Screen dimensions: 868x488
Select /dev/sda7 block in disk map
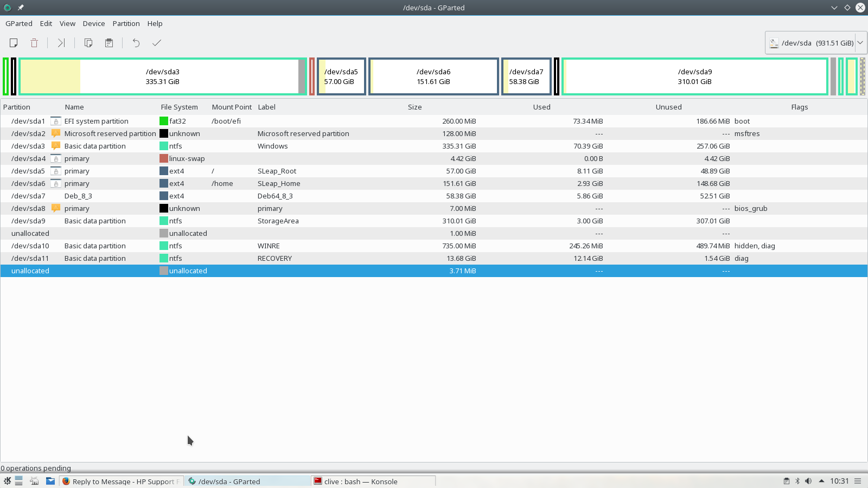point(526,76)
